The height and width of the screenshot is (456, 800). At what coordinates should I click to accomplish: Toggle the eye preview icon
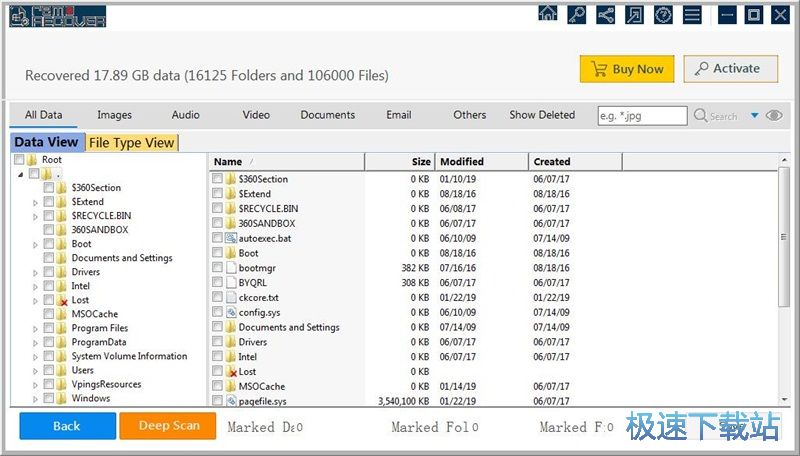(x=774, y=116)
